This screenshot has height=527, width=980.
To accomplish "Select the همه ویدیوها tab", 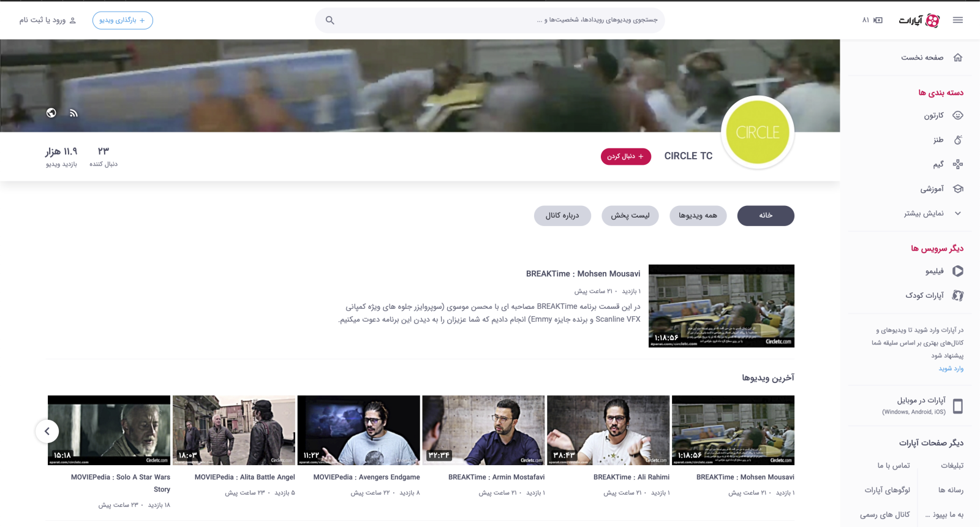I will coord(698,216).
